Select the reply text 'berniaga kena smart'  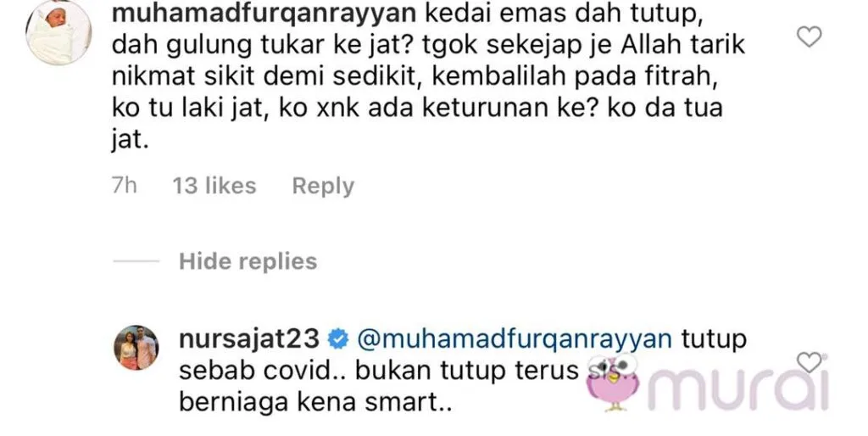315,404
